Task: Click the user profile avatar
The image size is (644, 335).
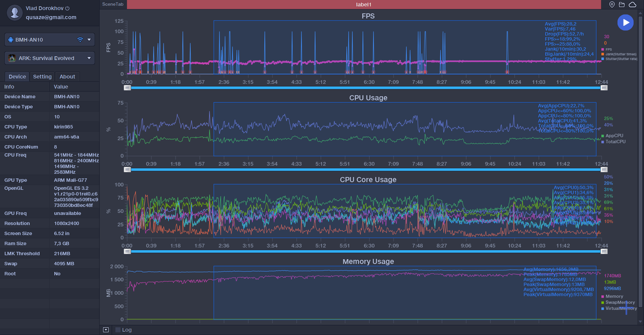Action: click(x=15, y=12)
